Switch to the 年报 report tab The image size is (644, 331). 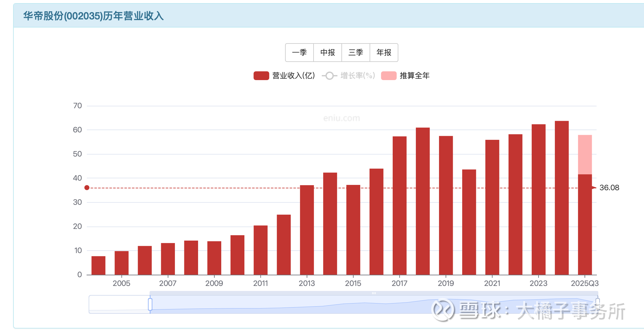pos(384,53)
